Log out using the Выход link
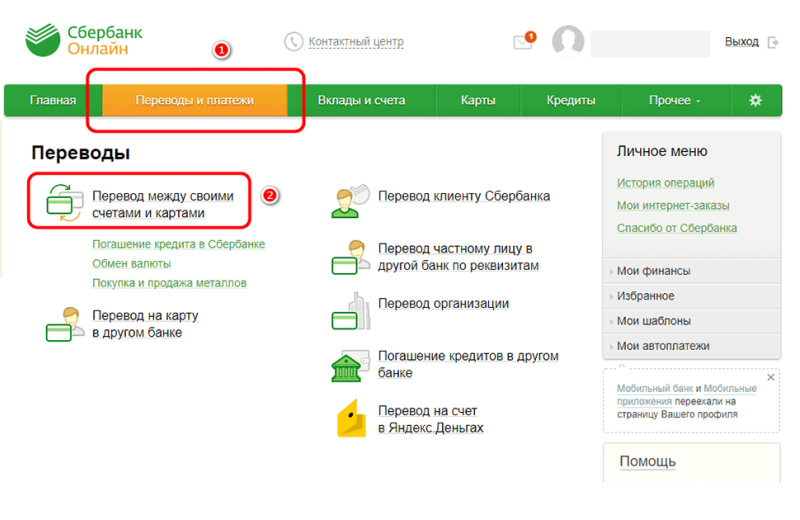Screen dimensions: 800x520 click(x=742, y=42)
